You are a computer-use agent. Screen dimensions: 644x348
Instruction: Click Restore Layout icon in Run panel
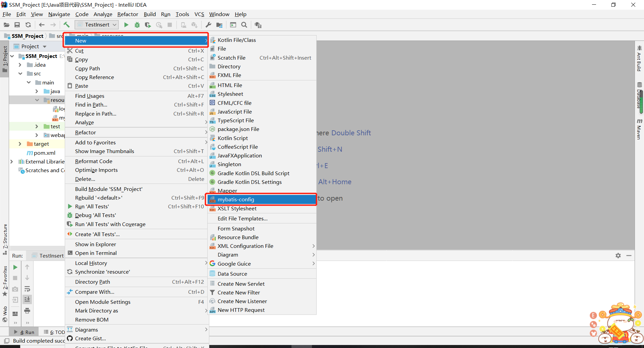pos(15,314)
